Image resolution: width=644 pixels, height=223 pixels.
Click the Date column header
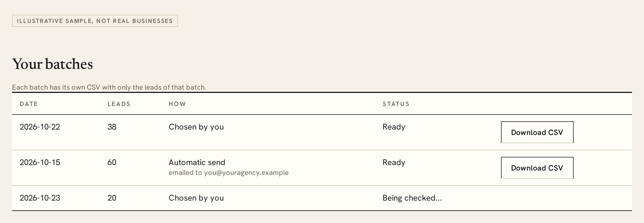tap(29, 104)
